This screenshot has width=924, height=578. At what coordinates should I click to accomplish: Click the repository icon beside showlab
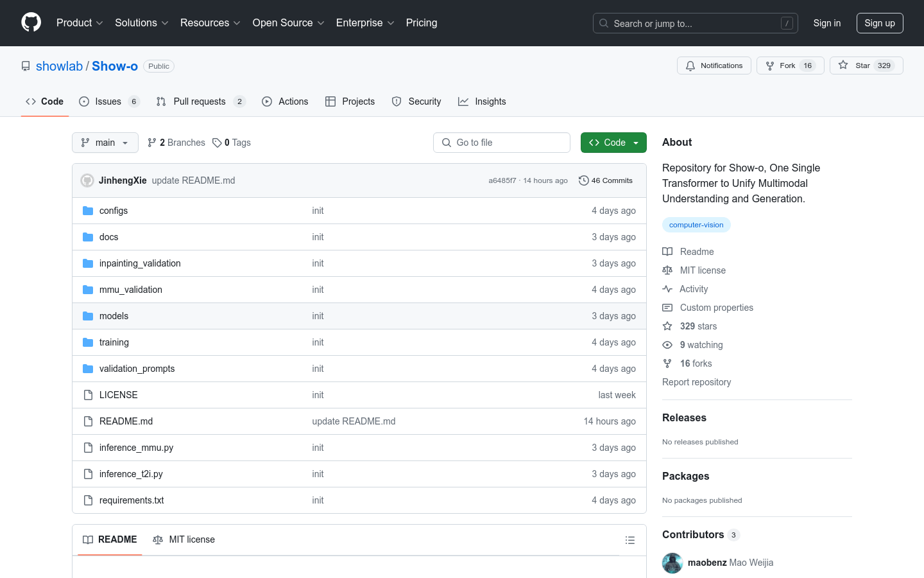[26, 66]
